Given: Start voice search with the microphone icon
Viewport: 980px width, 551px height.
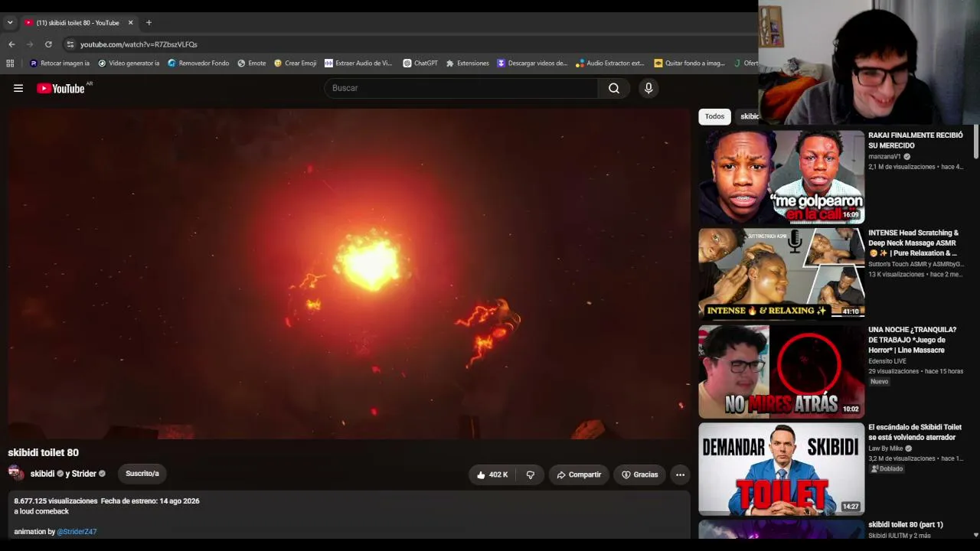Looking at the screenshot, I should point(648,88).
